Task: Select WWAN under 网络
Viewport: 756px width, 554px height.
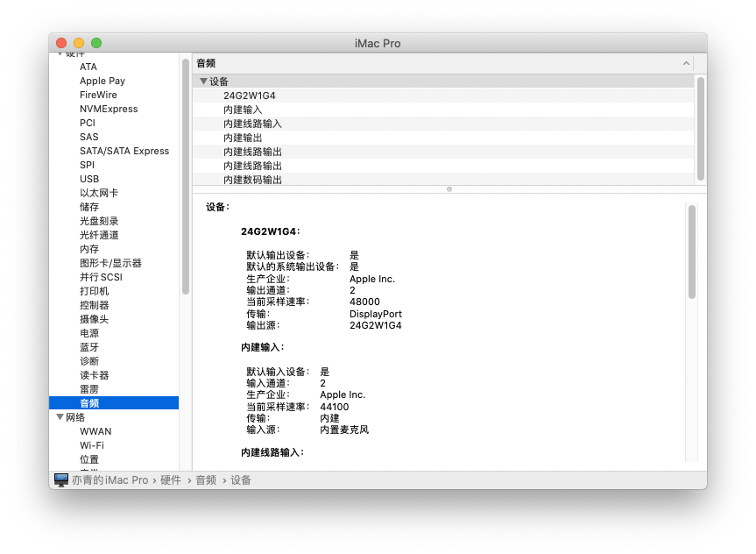Action: pyautogui.click(x=95, y=431)
